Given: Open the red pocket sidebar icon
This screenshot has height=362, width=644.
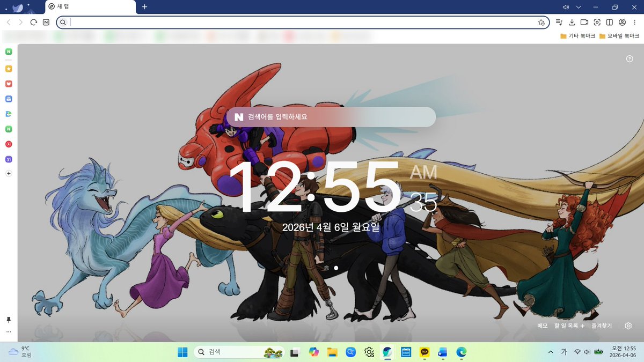Looking at the screenshot, I should [x=9, y=84].
